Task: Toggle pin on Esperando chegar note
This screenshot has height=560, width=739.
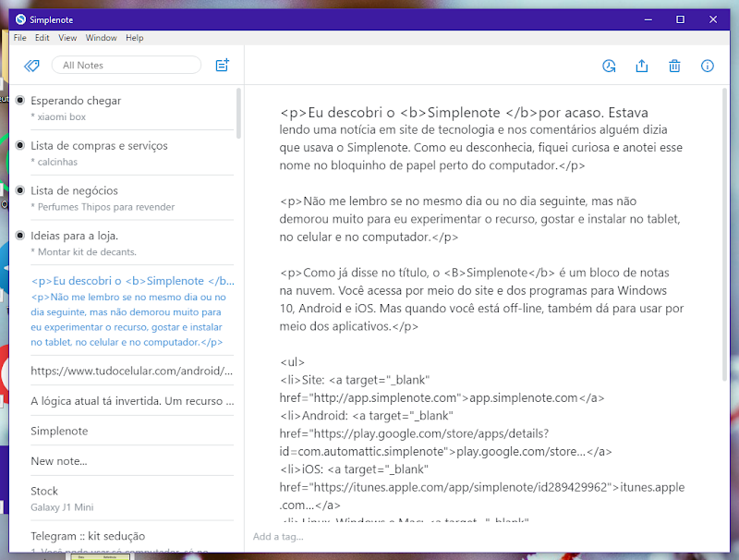Action: coord(20,100)
